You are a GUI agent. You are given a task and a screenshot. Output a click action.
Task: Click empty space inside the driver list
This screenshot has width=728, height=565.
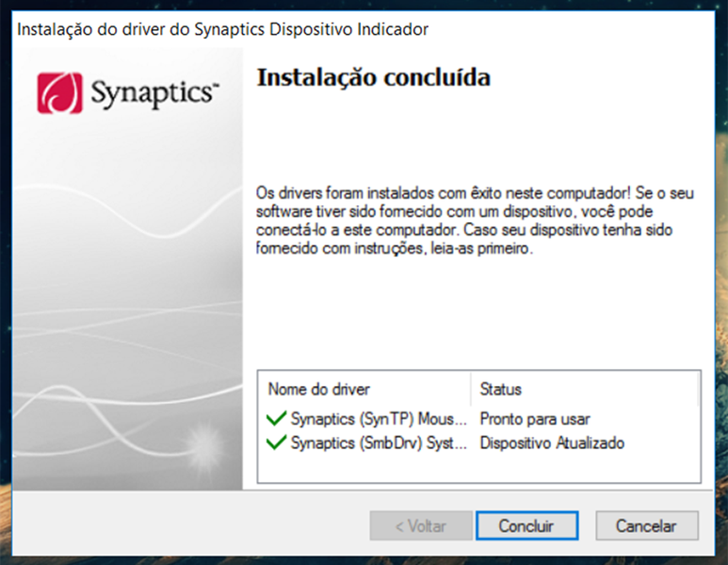(478, 468)
